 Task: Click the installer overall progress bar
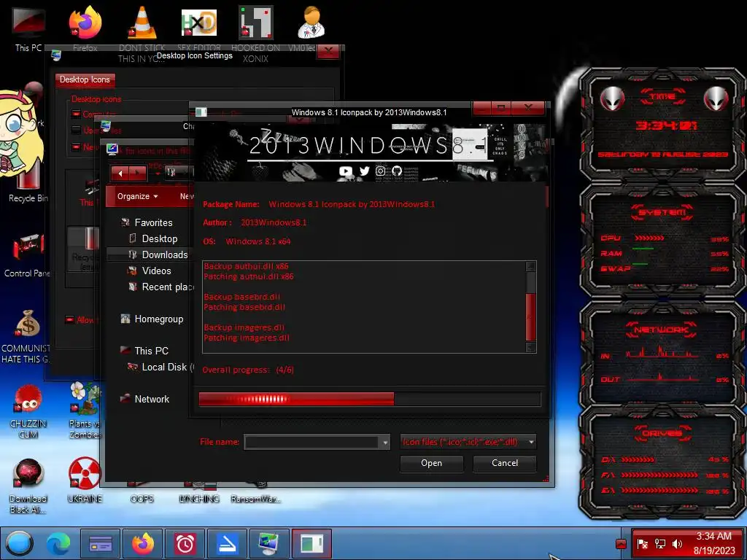click(370, 399)
